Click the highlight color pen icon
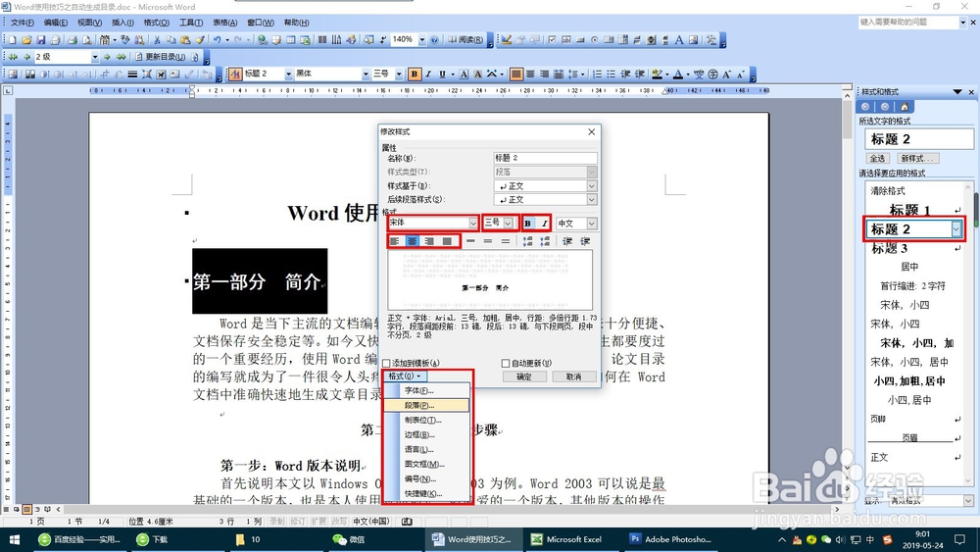The image size is (980, 552). click(x=657, y=74)
